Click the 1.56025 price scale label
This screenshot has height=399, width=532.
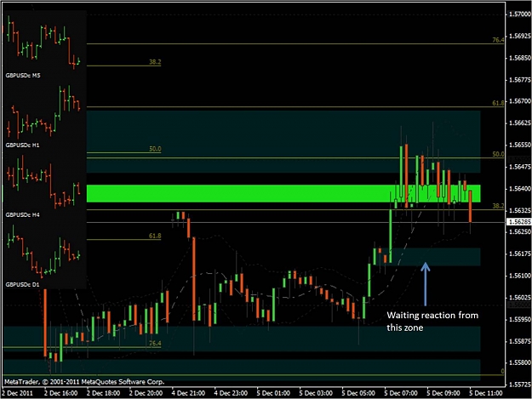pyautogui.click(x=520, y=297)
